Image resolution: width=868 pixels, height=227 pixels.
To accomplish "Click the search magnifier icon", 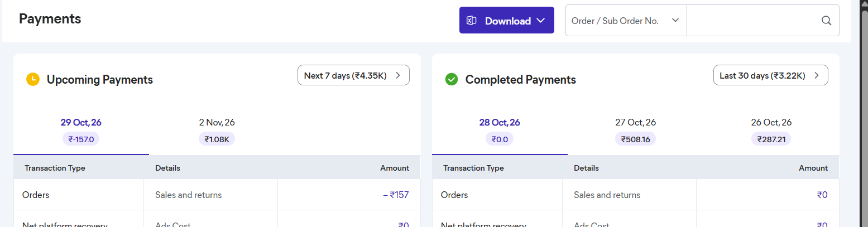I will (827, 21).
